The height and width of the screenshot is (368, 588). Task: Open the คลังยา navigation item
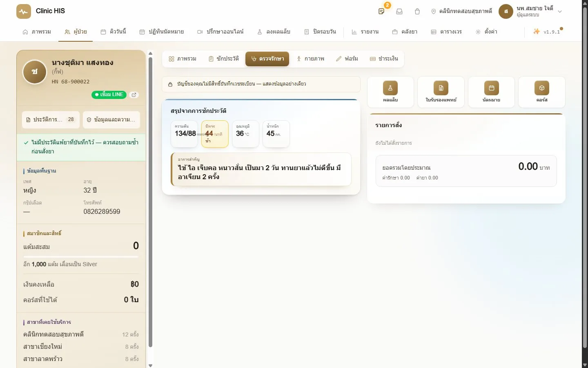[405, 32]
